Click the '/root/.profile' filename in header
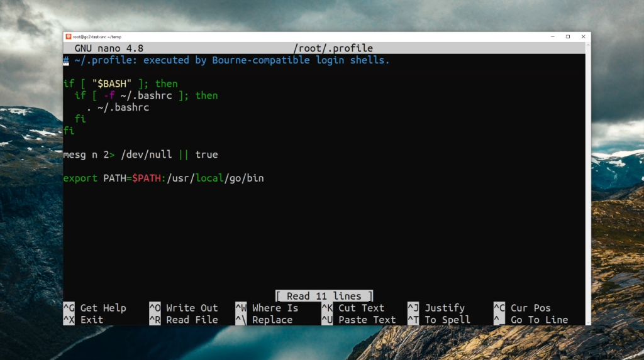 click(x=333, y=48)
